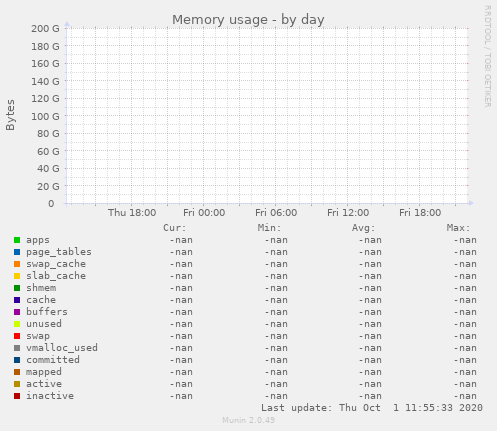Screen dimensions: 497x431
Task: Select the dark green shmem swatch
Action: tap(17, 288)
